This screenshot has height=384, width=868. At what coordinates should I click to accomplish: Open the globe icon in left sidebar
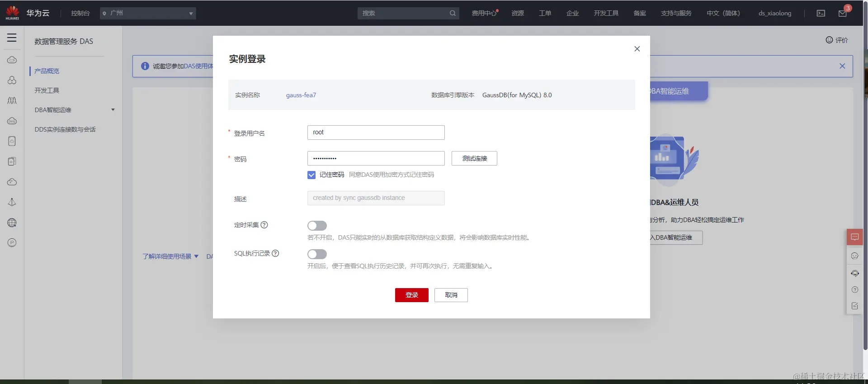click(x=12, y=223)
